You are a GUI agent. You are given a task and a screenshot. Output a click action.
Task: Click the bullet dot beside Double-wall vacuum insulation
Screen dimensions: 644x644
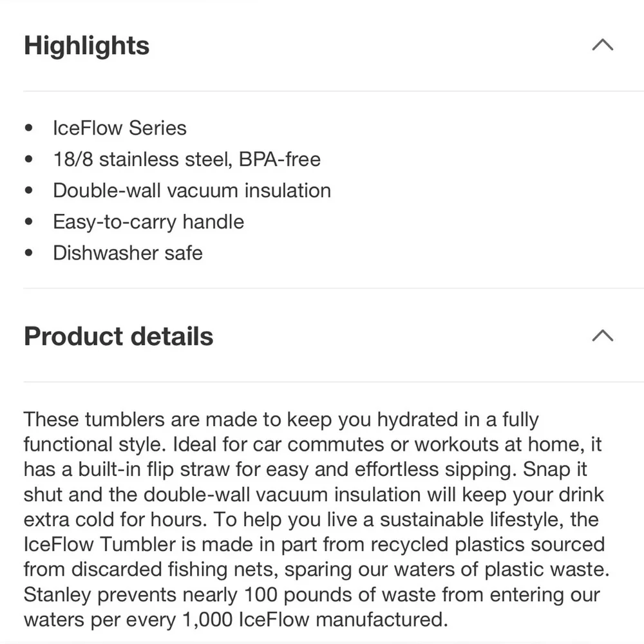click(28, 190)
